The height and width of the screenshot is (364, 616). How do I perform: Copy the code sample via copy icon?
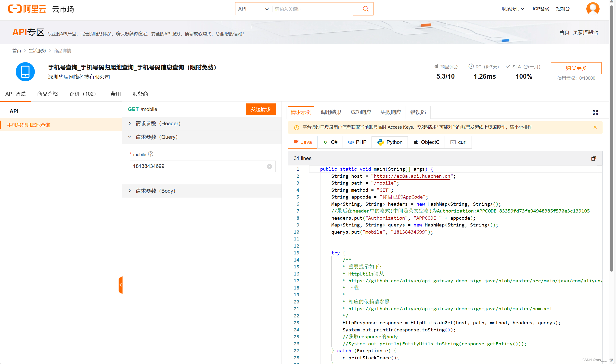[x=593, y=158]
